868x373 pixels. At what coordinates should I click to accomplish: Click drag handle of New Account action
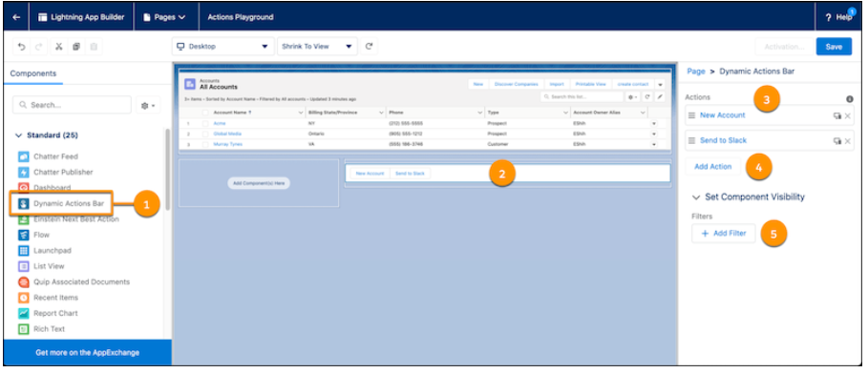pyautogui.click(x=691, y=115)
